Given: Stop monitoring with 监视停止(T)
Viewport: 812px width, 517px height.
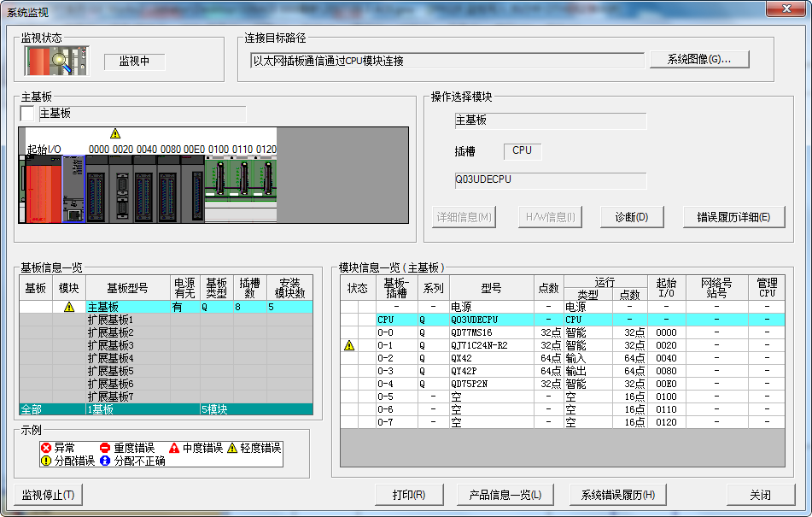Looking at the screenshot, I should 48,495.
